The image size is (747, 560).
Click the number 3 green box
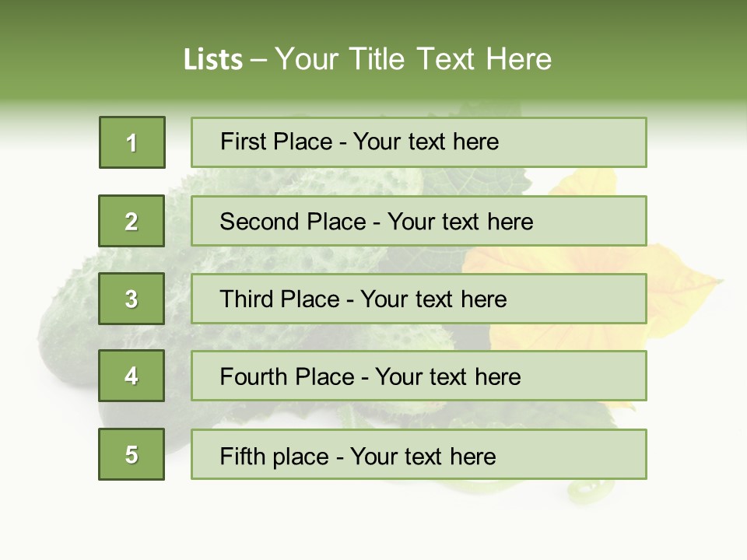[132, 299]
